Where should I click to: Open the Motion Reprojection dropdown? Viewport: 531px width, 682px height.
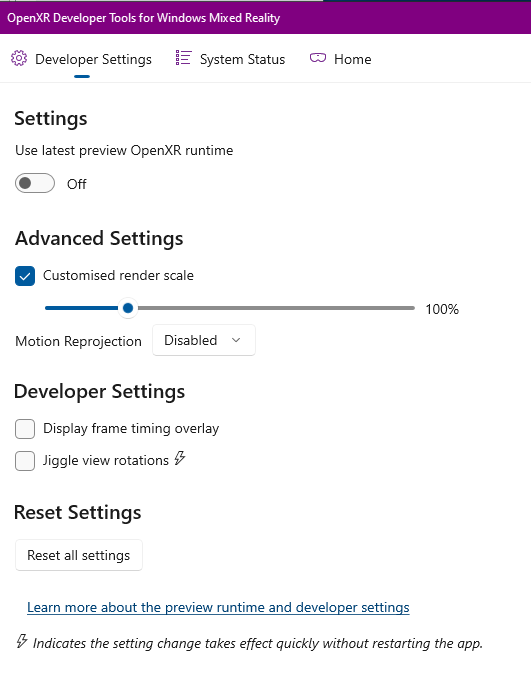tap(204, 340)
